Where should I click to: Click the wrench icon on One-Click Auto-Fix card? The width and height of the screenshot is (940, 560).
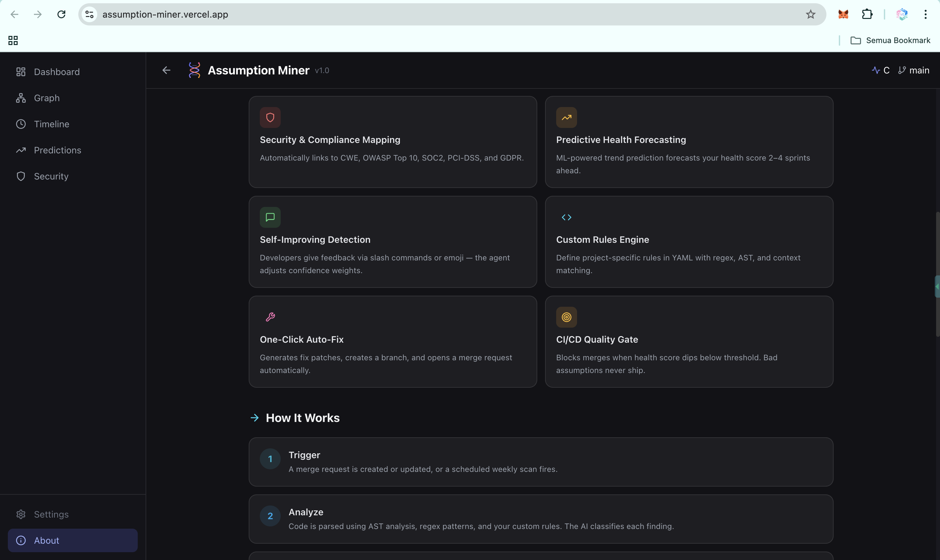pos(270,317)
